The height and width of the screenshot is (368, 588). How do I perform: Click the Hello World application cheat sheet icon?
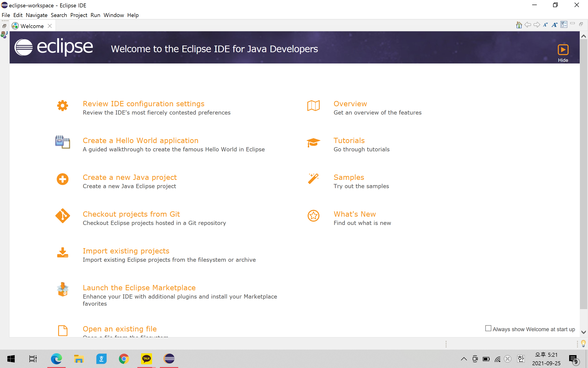(62, 142)
